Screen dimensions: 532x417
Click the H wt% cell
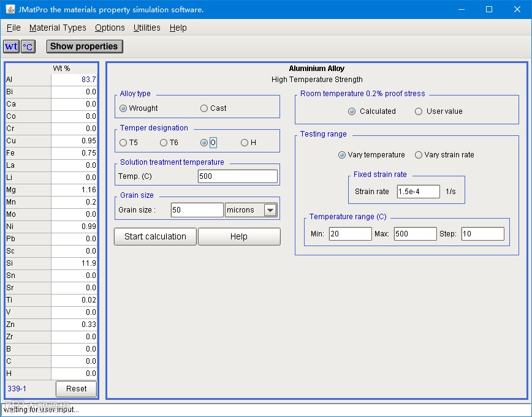coord(74,374)
